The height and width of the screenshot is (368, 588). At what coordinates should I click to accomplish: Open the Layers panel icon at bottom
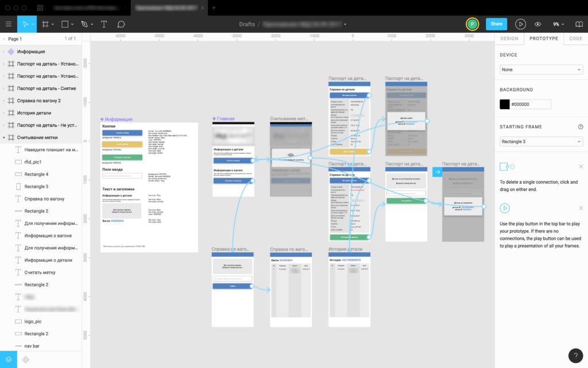tap(8, 359)
